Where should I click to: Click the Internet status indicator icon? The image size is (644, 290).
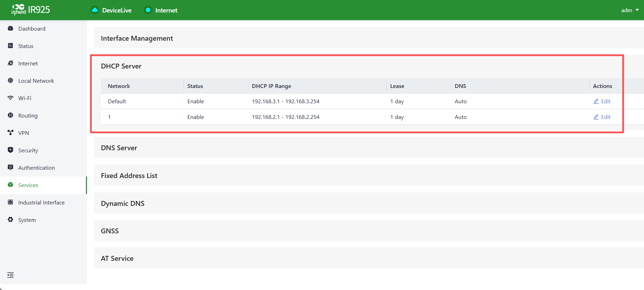click(148, 10)
